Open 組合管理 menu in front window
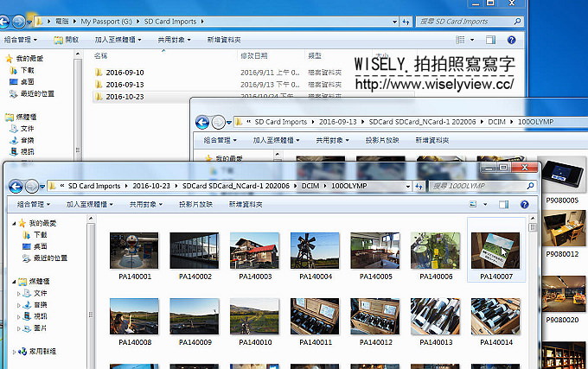Viewport: 588px width, 369px height. pos(34,205)
